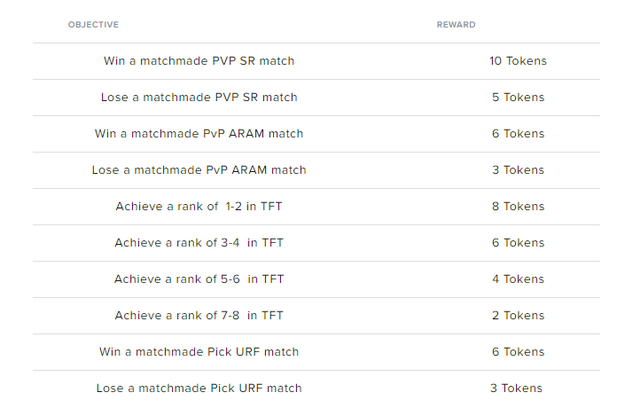This screenshot has height=416, width=640.
Task: Click the 5 Tokens reward cell
Action: (518, 97)
